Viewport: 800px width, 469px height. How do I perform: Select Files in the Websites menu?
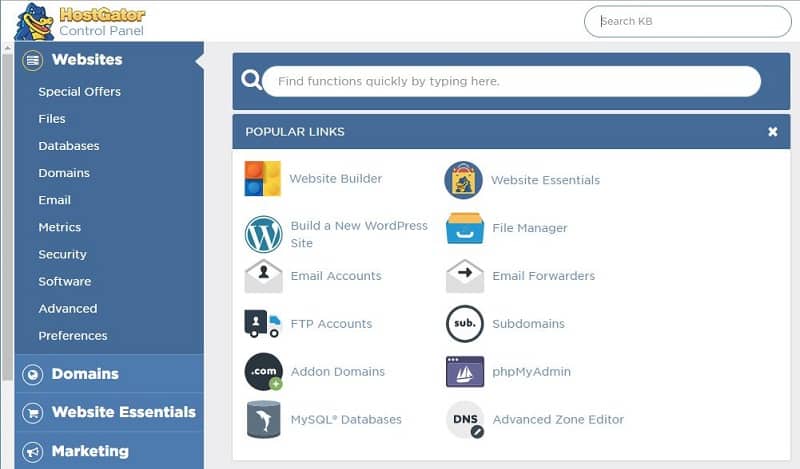coord(52,119)
